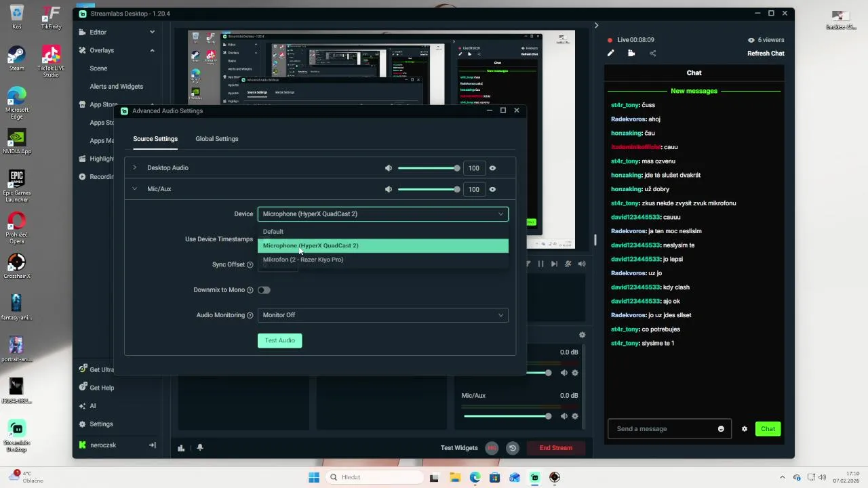Viewport: 868px width, 488px height.
Task: Click the skip-next icon above the mini feed panel
Action: pyautogui.click(x=554, y=264)
